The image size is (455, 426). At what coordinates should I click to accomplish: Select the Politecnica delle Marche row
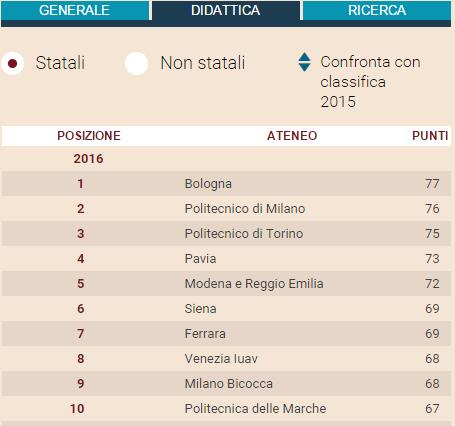coord(226,409)
